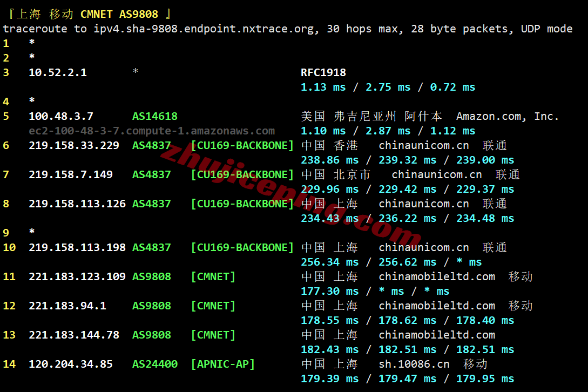Screen dimensions: 588x392
Task: Click the 'CMNET AS9808' header text
Action: [119, 14]
